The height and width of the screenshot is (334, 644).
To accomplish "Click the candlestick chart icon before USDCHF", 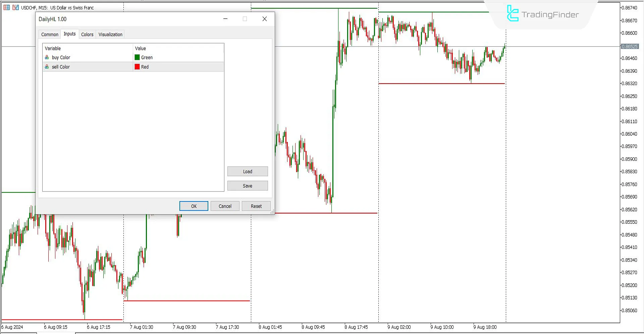I will tap(15, 7).
